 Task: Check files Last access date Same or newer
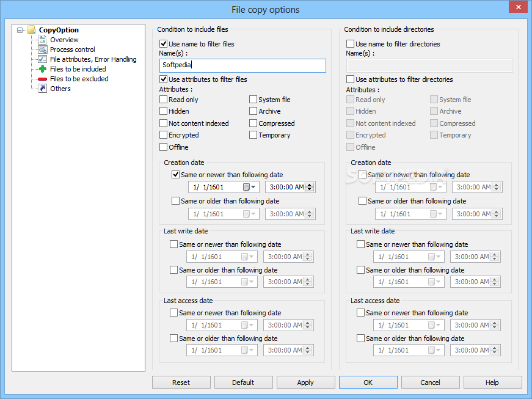click(x=173, y=313)
